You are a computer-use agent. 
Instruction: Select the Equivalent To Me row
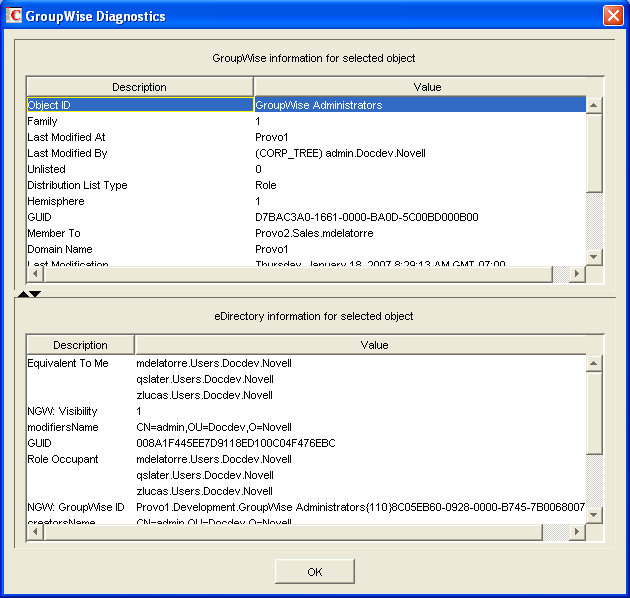click(x=306, y=363)
